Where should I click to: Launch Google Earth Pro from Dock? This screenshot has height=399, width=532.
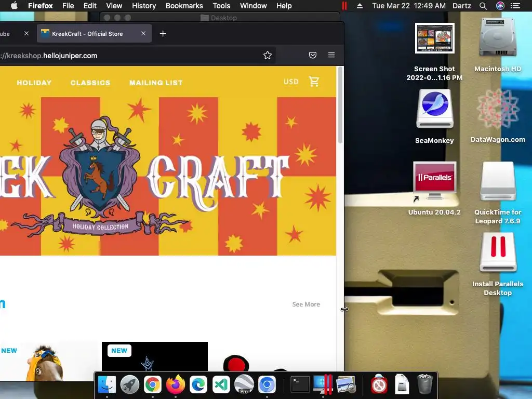click(244, 385)
